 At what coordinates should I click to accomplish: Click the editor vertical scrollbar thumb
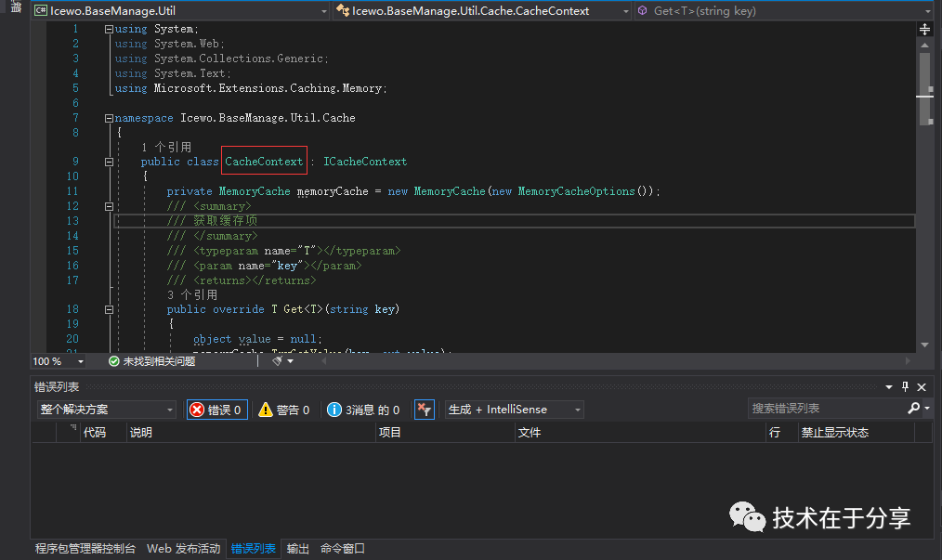[x=924, y=89]
